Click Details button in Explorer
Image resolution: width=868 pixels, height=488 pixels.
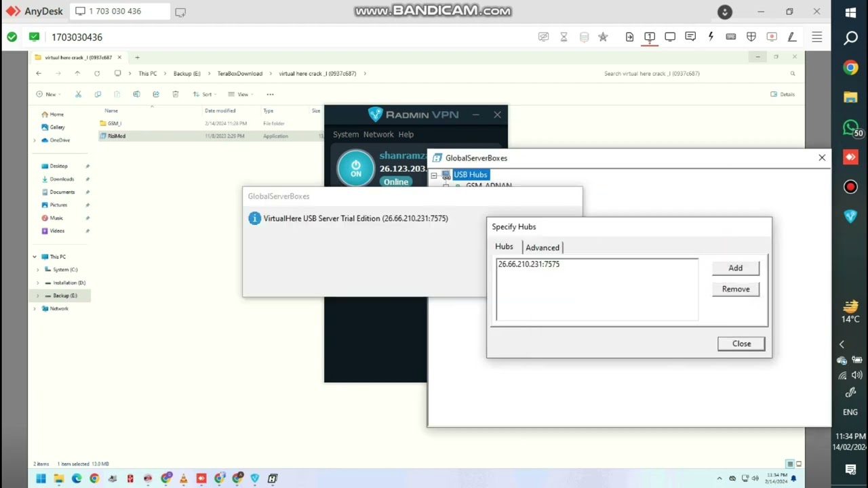tap(783, 94)
